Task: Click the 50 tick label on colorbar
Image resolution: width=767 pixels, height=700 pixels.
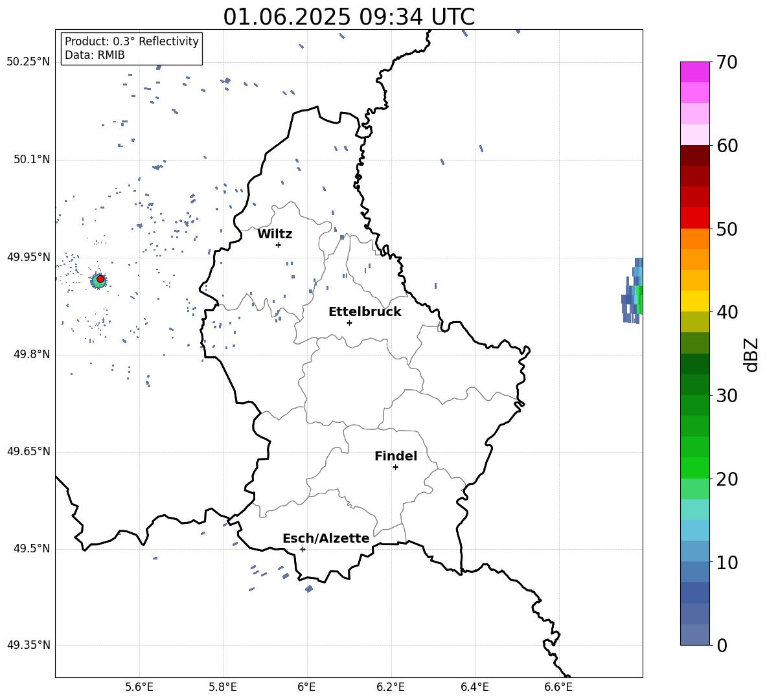Action: (x=727, y=229)
